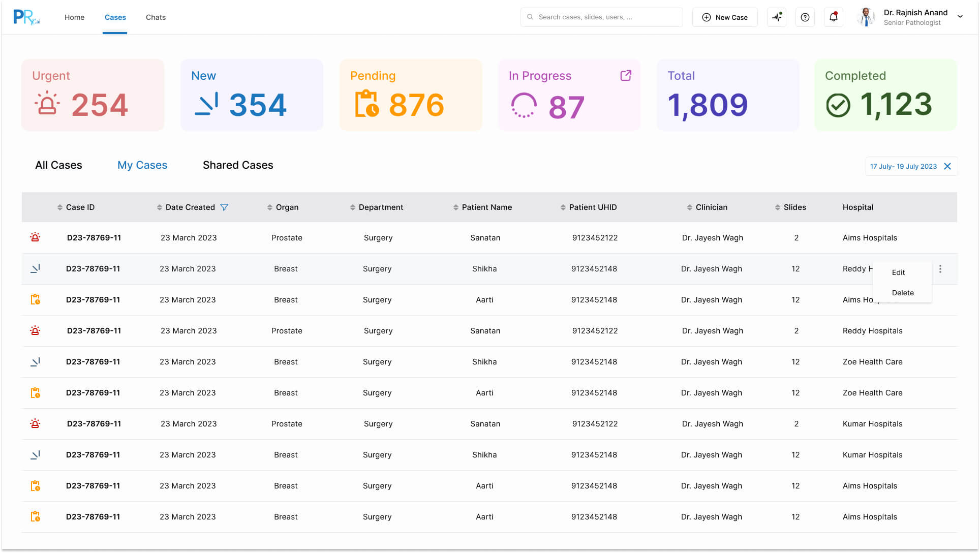Sort table by Patient Name column
The height and width of the screenshot is (553, 980).
(456, 207)
